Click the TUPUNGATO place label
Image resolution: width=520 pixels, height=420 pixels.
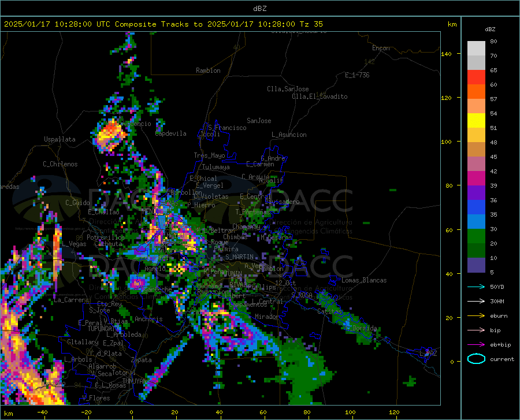[x=103, y=329]
